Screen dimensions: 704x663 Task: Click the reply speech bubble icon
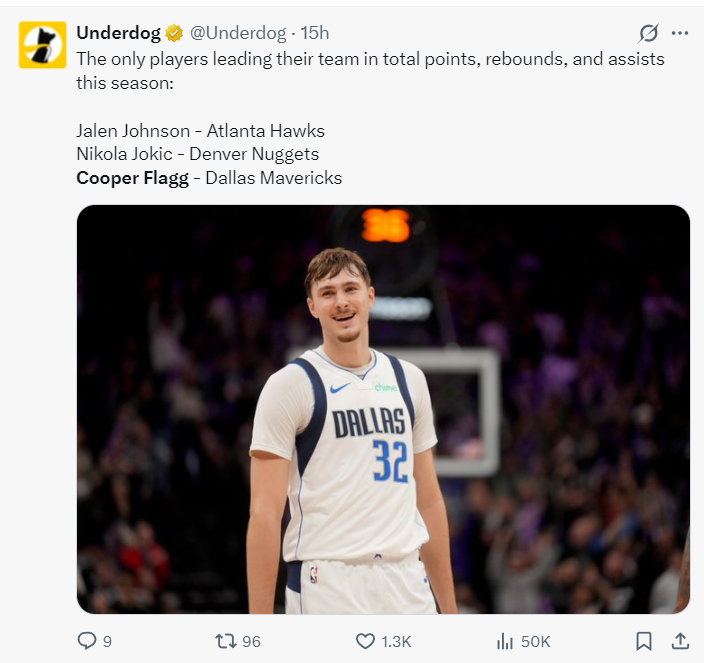click(x=87, y=641)
